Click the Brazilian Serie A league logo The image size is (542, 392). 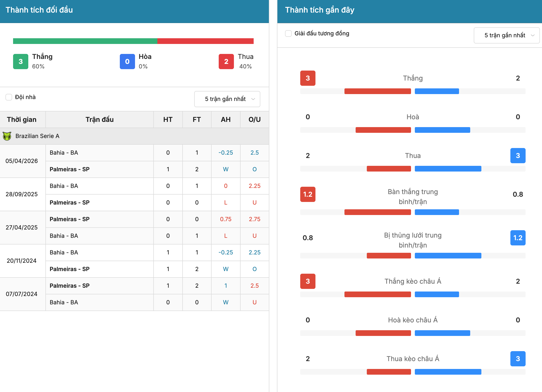point(7,136)
